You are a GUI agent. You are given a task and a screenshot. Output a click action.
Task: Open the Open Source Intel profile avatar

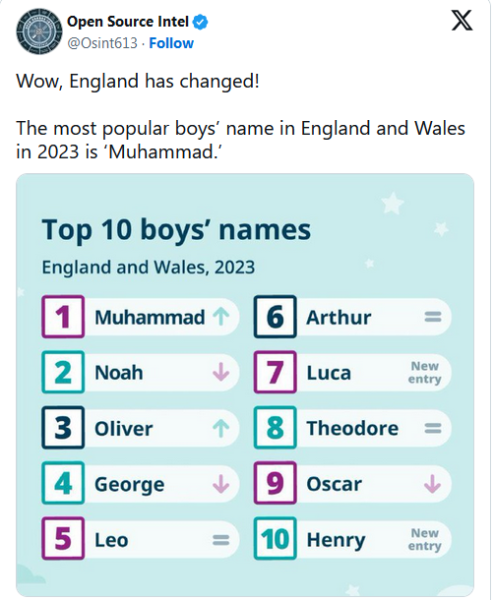39,31
